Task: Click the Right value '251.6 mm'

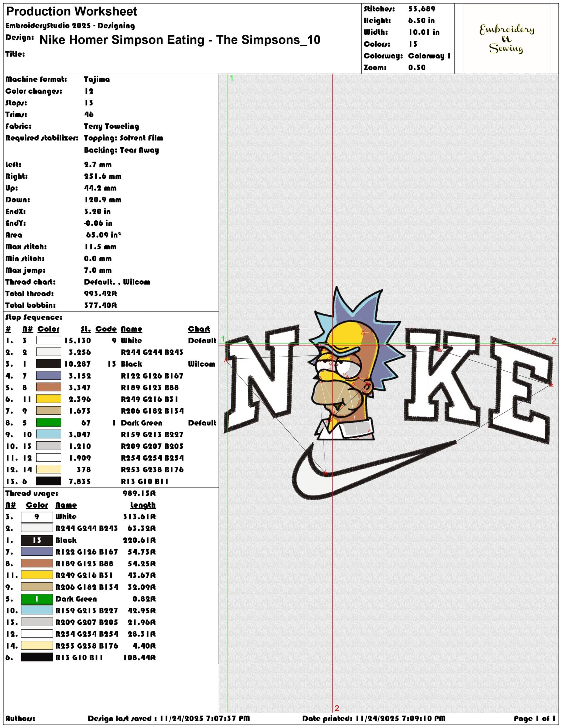Action: coord(103,176)
